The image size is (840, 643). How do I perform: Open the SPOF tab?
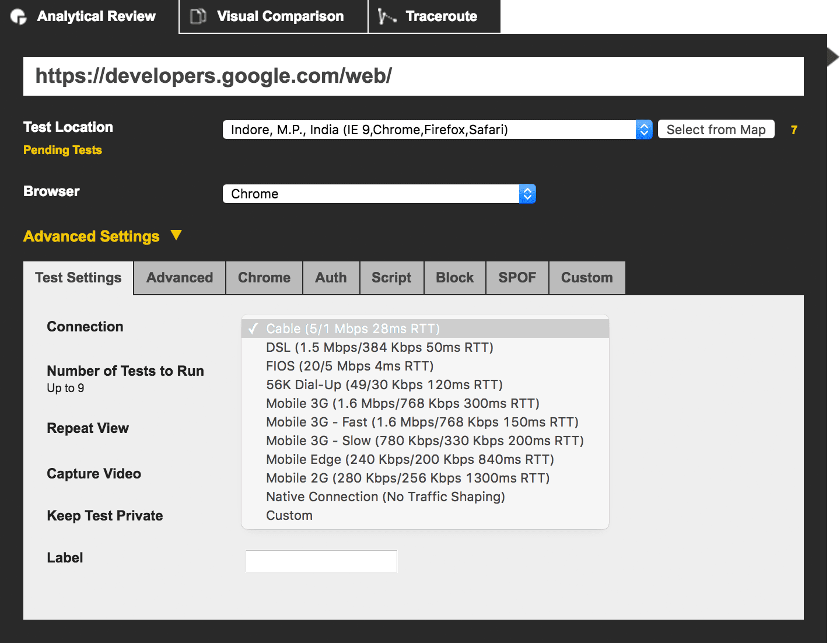[517, 277]
